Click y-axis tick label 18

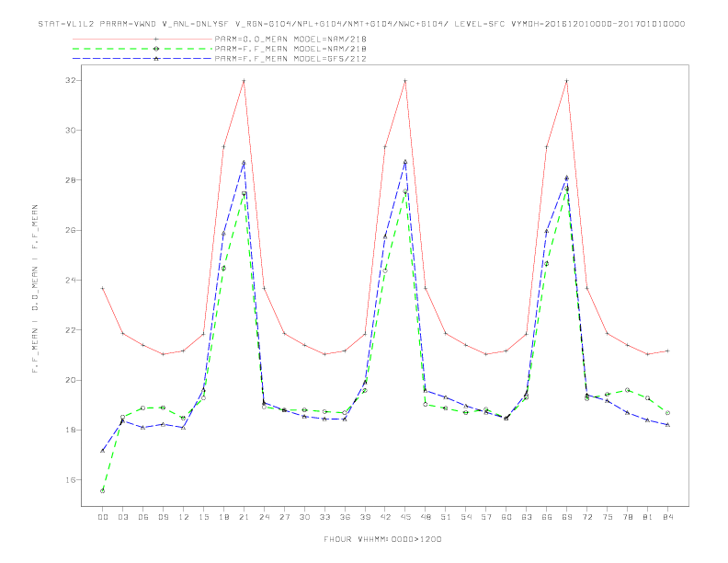point(70,431)
